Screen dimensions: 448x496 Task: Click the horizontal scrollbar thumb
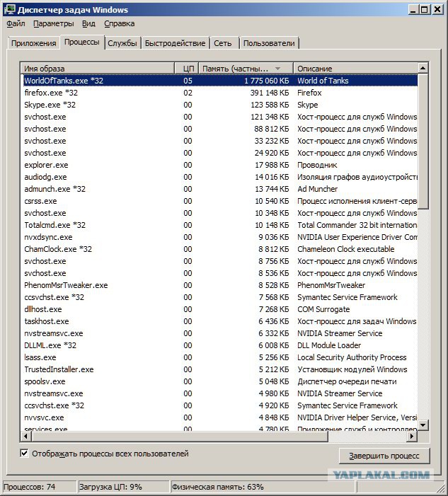click(180, 437)
